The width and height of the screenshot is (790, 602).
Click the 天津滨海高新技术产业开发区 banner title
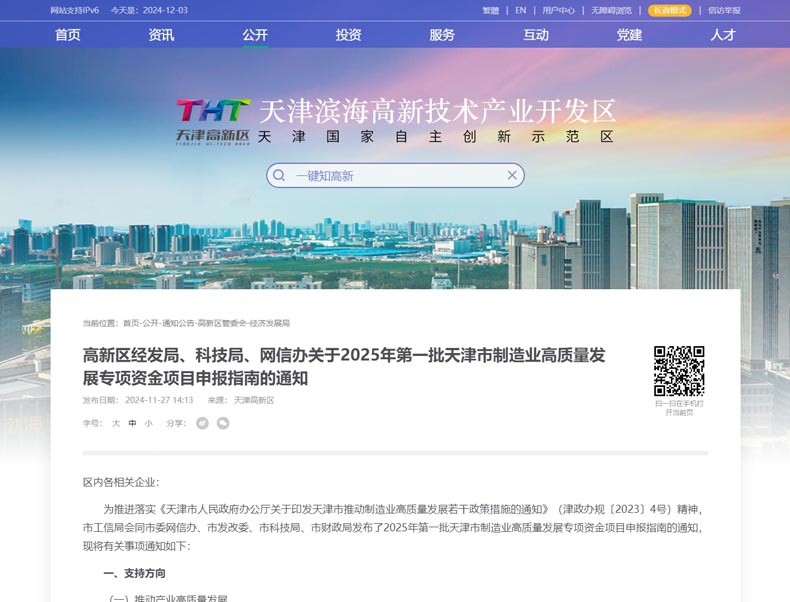(x=437, y=111)
